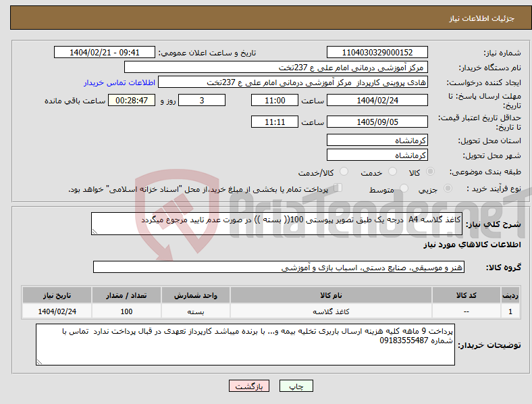
Task: Click the general description text area
Action: 277,224
